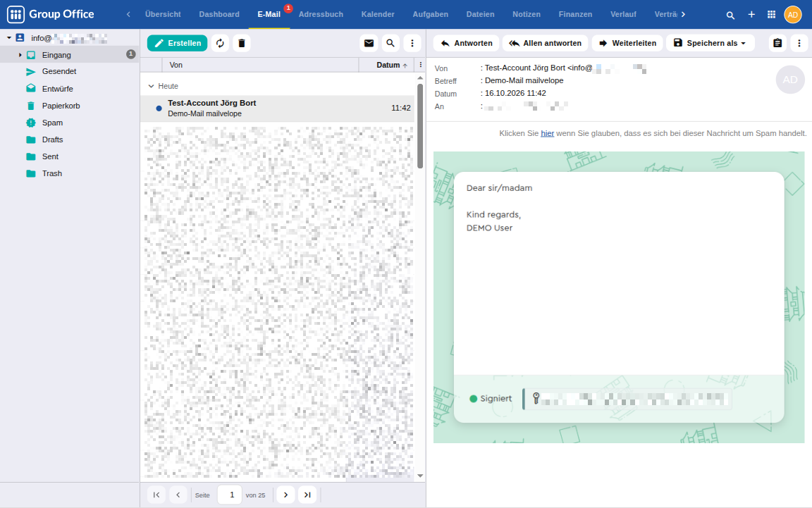Screen dimensions: 812x508
Task: Collapse the info@ account tree
Action: click(8, 38)
